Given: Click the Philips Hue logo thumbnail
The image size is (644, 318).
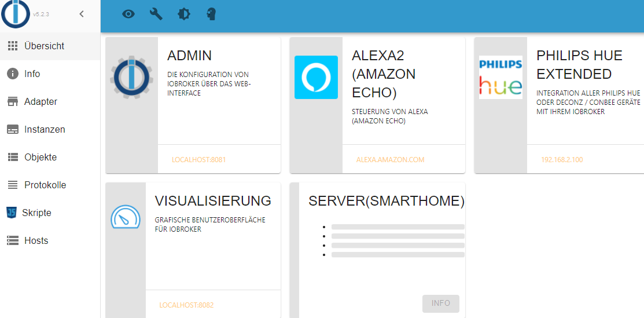Looking at the screenshot, I should pos(501,77).
